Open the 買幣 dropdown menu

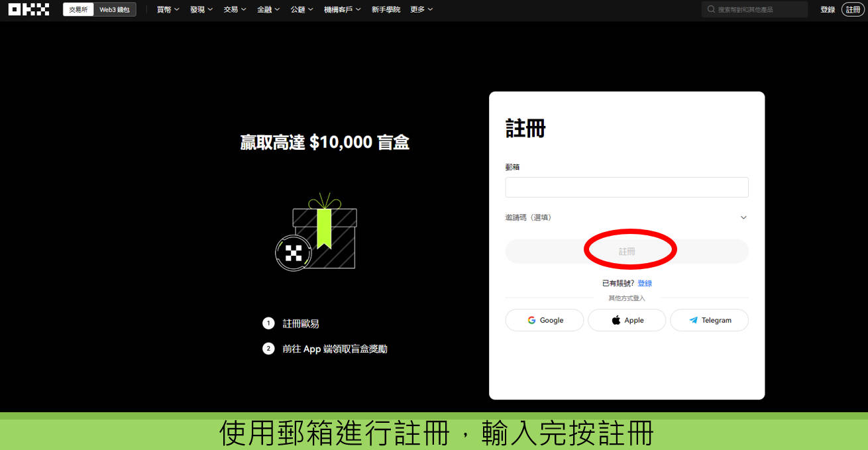(168, 10)
